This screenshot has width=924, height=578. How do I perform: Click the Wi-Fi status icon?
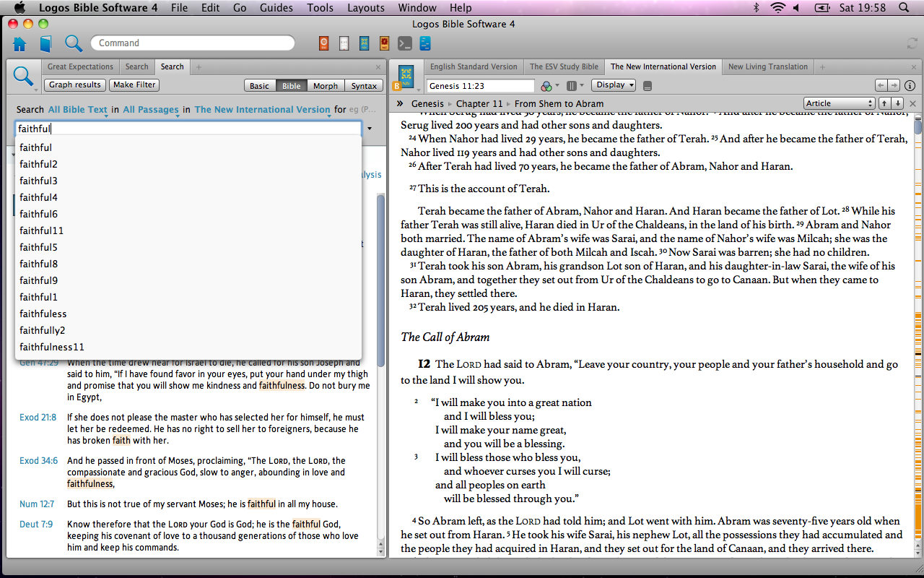coord(777,8)
